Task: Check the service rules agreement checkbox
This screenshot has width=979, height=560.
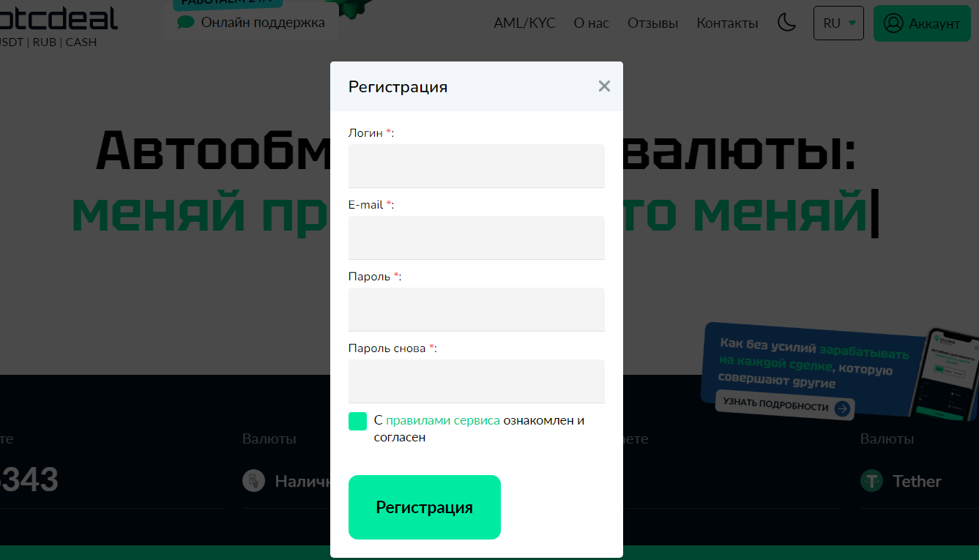Action: [357, 421]
